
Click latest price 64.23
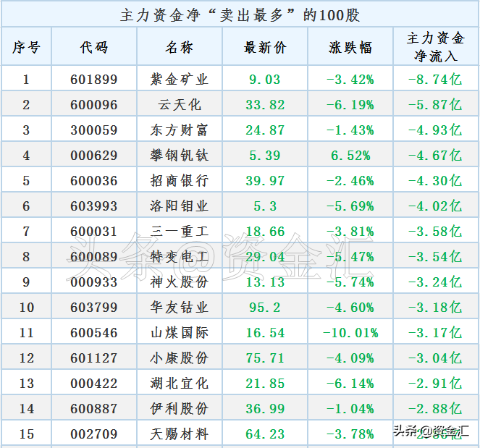click(265, 434)
